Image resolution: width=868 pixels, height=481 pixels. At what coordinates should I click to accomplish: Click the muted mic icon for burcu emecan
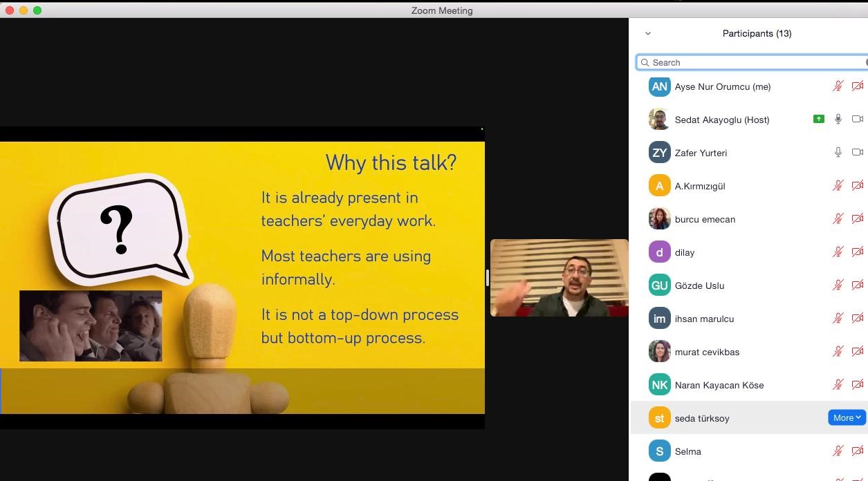(x=838, y=218)
